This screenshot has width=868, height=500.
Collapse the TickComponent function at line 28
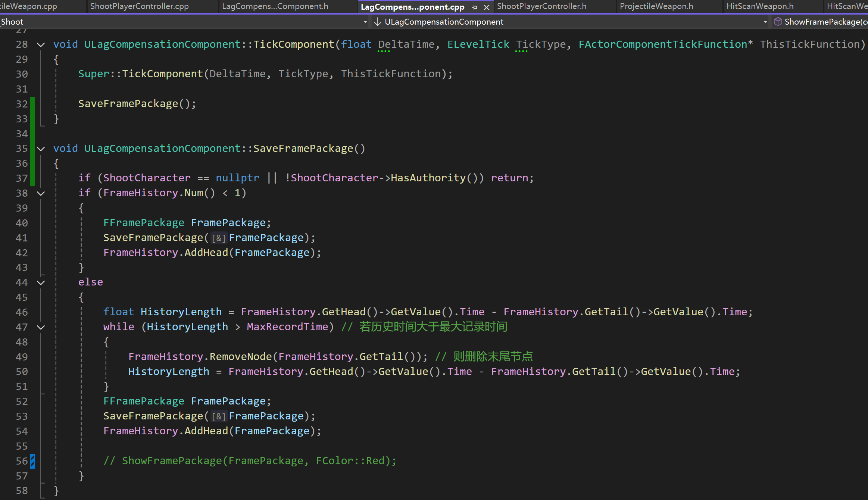(41, 45)
